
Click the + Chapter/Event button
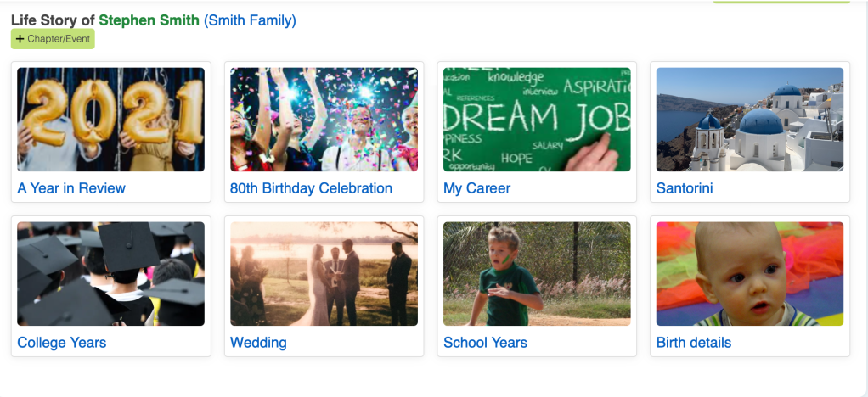point(53,39)
